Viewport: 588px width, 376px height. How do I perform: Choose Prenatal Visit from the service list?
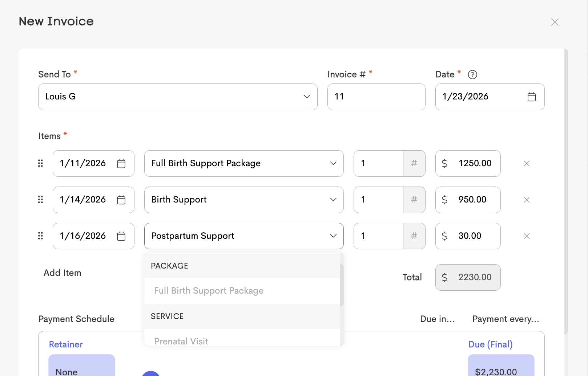point(242,338)
